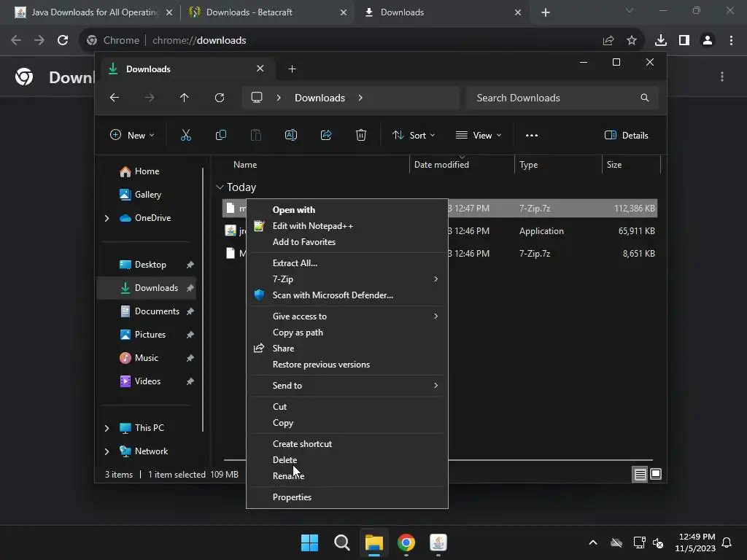The height and width of the screenshot is (560, 747).
Task: Close the Downloads tab in File Explorer
Action: pyautogui.click(x=260, y=69)
